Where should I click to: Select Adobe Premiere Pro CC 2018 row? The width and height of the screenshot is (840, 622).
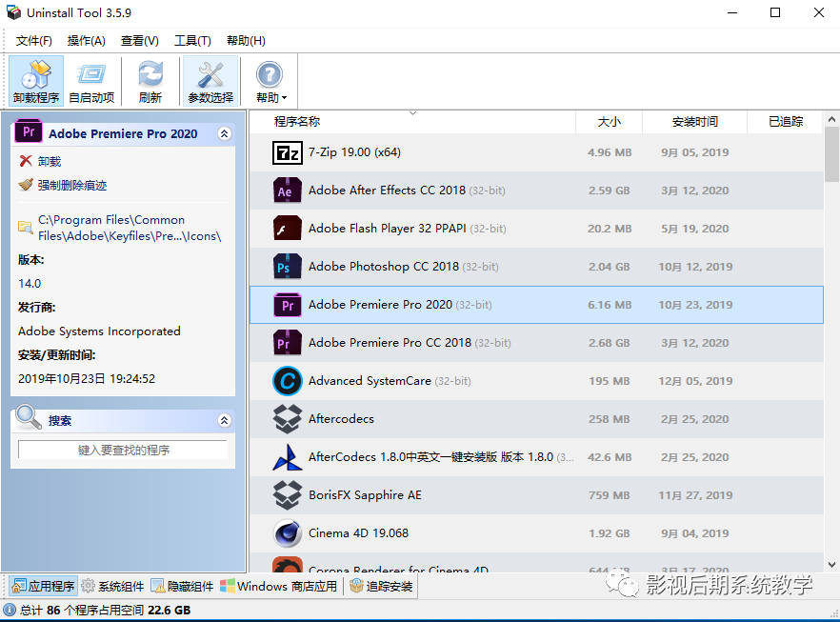[x=536, y=343]
